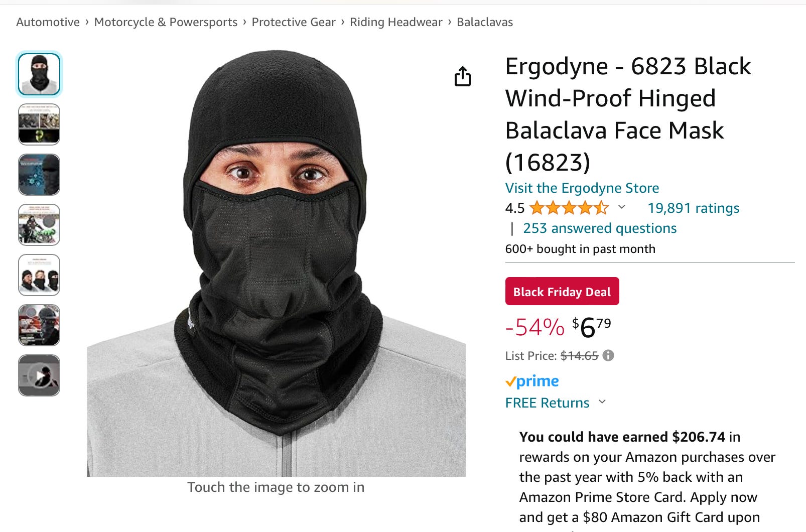This screenshot has width=806, height=532.
Task: Select the third dark blue thumbnail
Action: 39,175
